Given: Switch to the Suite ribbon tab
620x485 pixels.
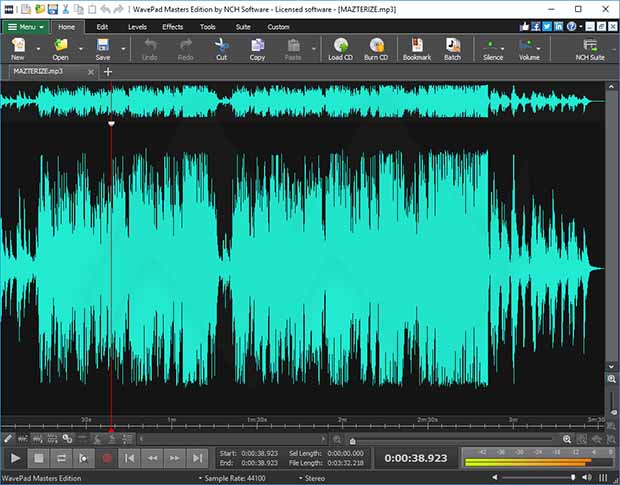Looking at the screenshot, I should [243, 27].
